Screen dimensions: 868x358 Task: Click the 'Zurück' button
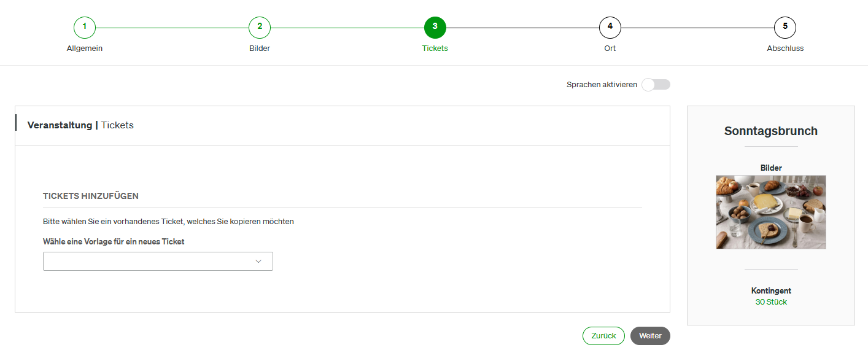pos(603,336)
